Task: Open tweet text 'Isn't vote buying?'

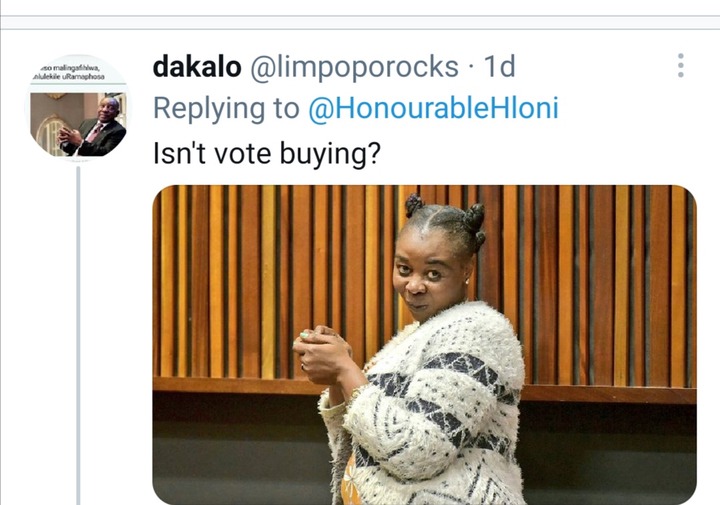Action: (267, 153)
